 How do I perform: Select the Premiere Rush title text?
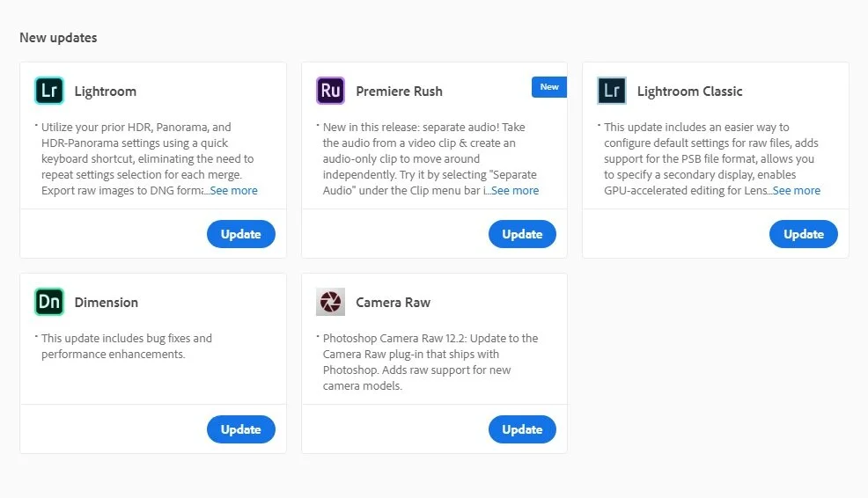[399, 92]
